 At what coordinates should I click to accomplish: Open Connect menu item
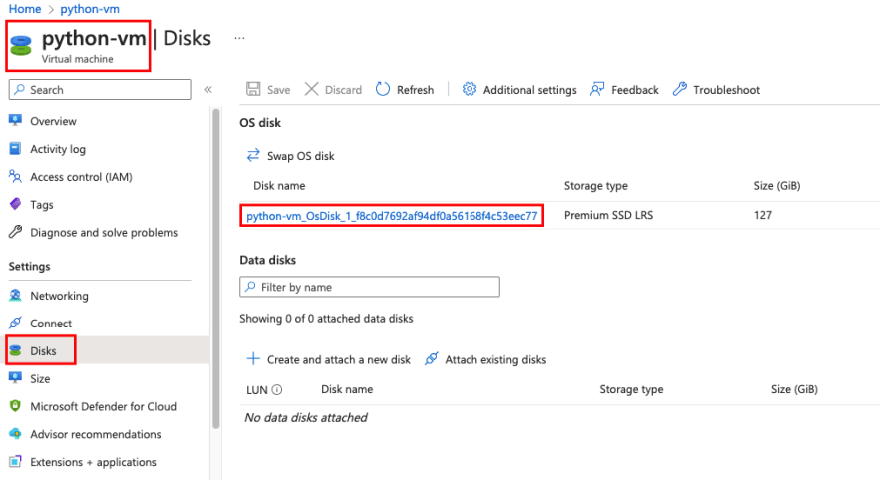pyautogui.click(x=51, y=323)
